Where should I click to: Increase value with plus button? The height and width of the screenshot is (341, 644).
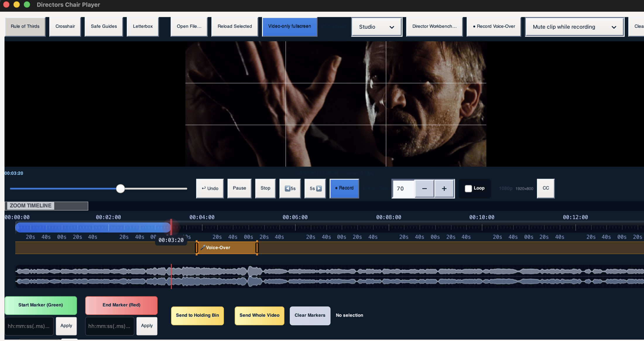click(444, 189)
